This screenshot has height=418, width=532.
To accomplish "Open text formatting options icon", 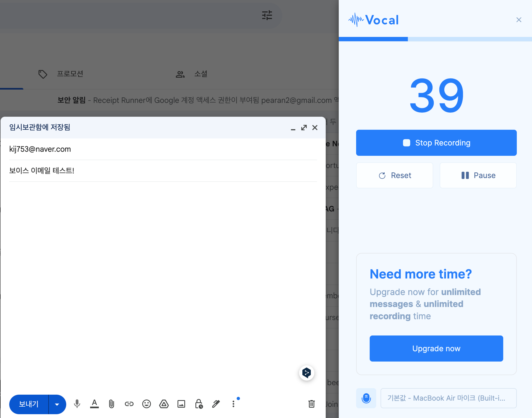I will click(94, 404).
